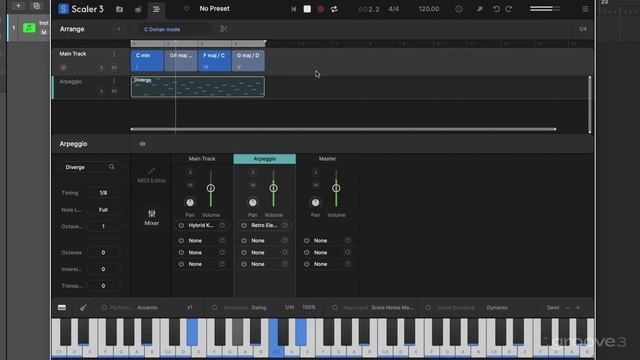
Task: Open the No Preset dropdown
Action: (214, 9)
